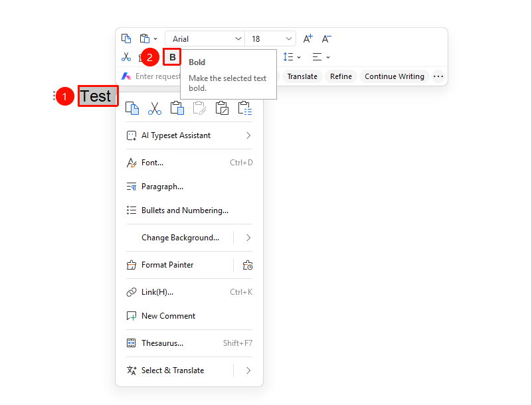Click the Continue Writing button

395,76
